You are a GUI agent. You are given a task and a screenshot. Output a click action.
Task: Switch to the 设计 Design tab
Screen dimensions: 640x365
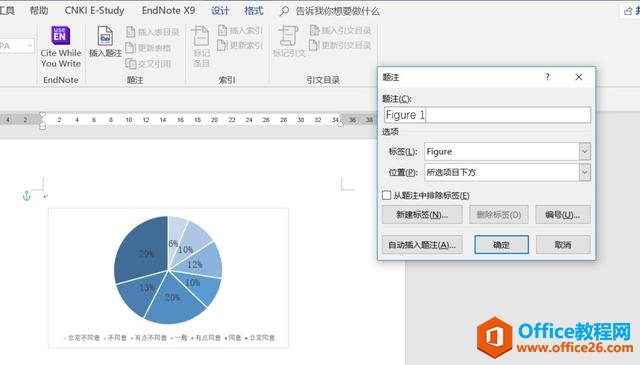(x=220, y=11)
